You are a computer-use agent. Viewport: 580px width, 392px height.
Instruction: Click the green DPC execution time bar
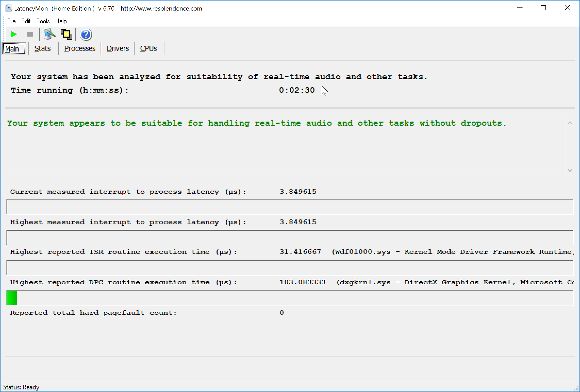(x=12, y=298)
